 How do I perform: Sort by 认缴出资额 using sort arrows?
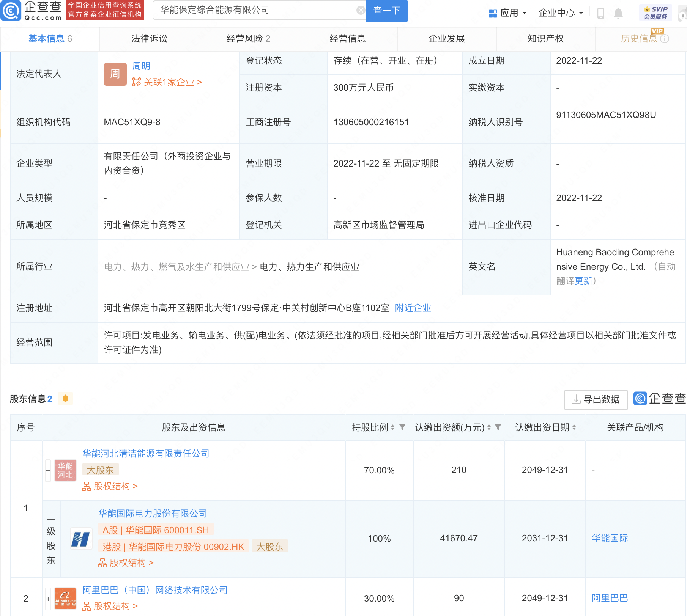click(489, 427)
